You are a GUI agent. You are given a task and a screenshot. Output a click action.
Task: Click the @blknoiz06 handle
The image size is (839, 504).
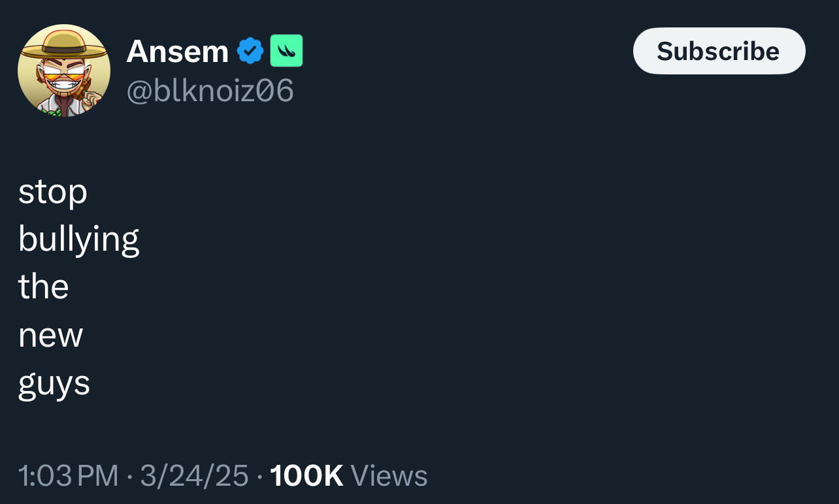210,91
